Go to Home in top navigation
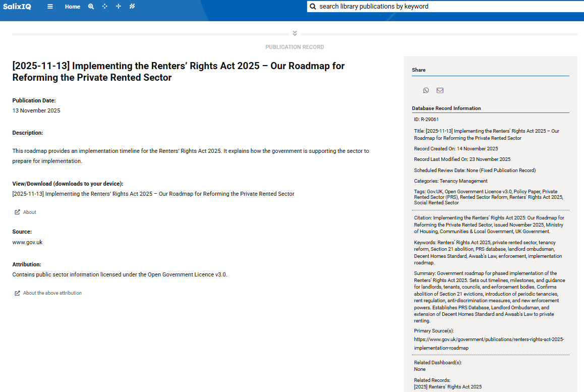Viewport: 584px width, 392px height. coord(73,7)
